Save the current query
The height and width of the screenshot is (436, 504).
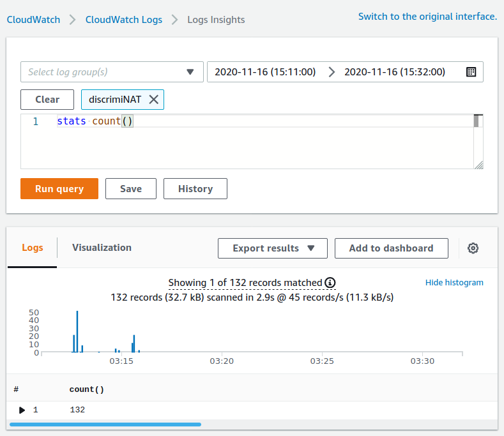(x=131, y=188)
